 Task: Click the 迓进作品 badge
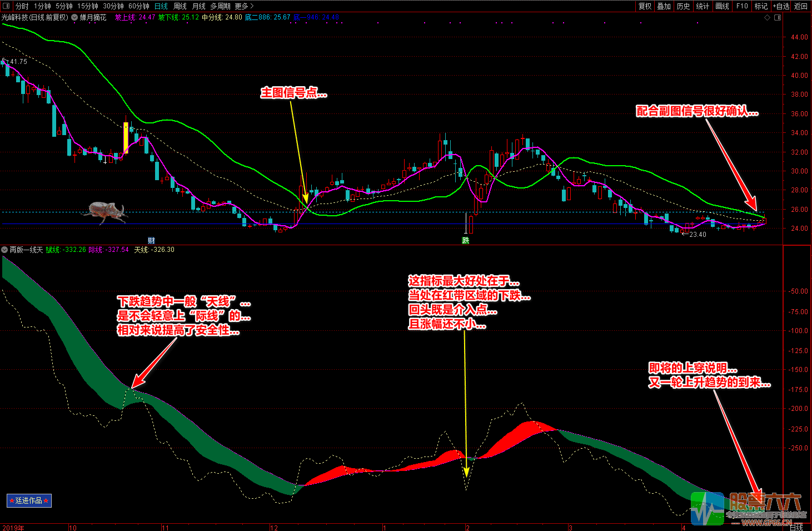tap(29, 500)
